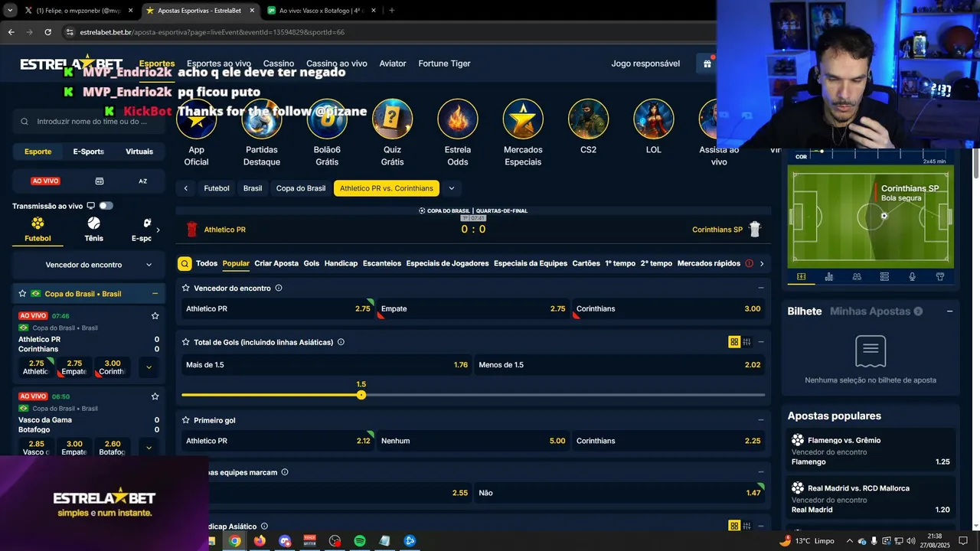Open the E-Sports sidebar tab
The height and width of the screenshot is (551, 980).
click(88, 152)
